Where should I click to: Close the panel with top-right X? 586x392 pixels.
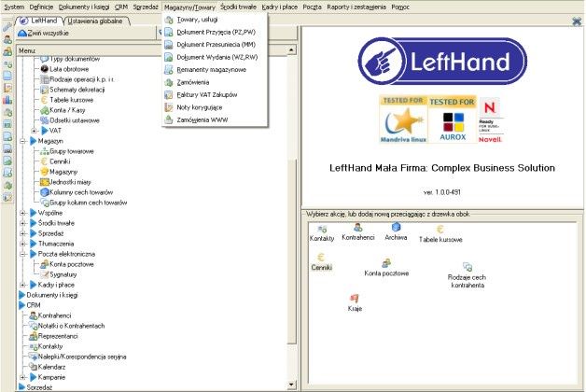tap(577, 21)
